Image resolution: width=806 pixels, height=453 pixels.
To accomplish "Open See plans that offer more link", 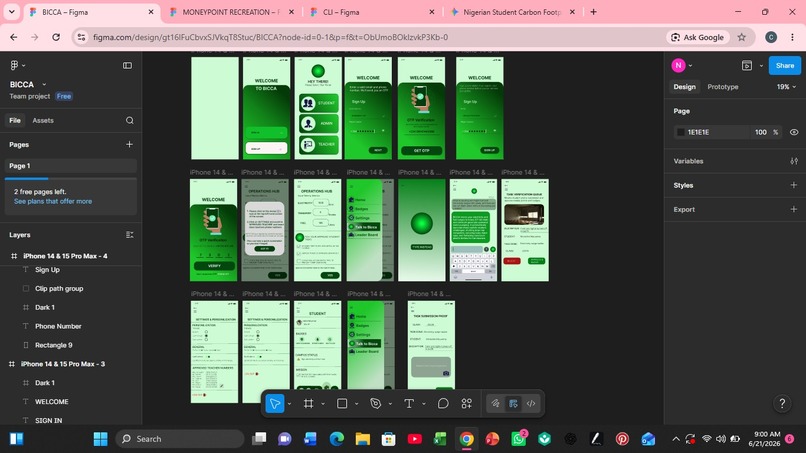I will tap(53, 201).
